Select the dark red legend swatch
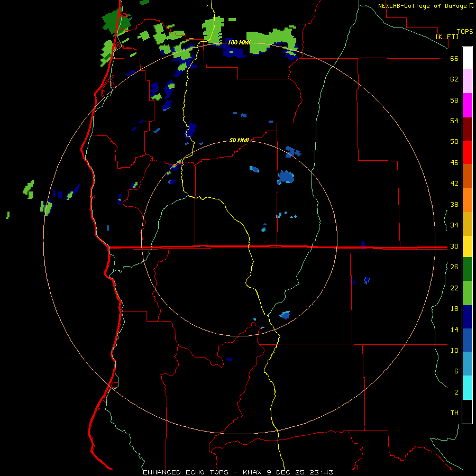This screenshot has height=476, width=476. (x=467, y=129)
